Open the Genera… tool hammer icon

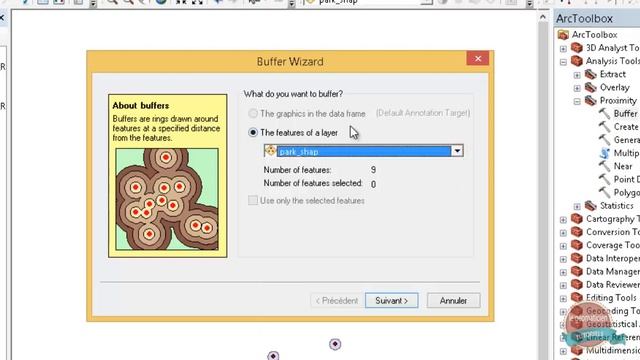tap(604, 140)
